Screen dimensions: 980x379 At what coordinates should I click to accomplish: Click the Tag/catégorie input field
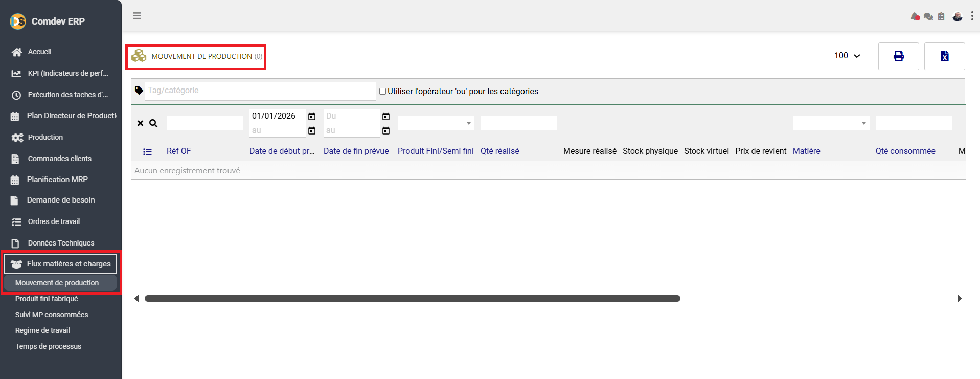(260, 91)
